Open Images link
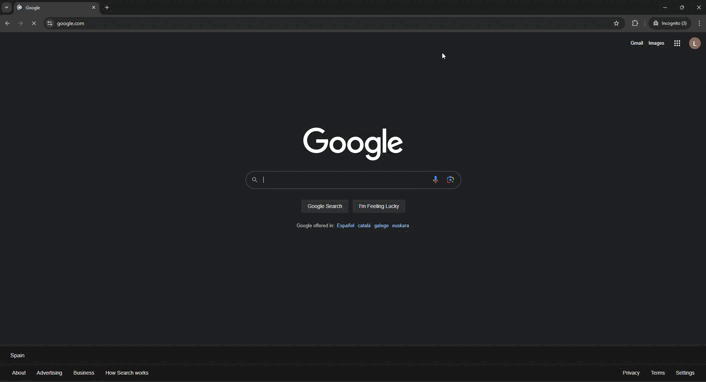The width and height of the screenshot is (706, 382). [656, 43]
